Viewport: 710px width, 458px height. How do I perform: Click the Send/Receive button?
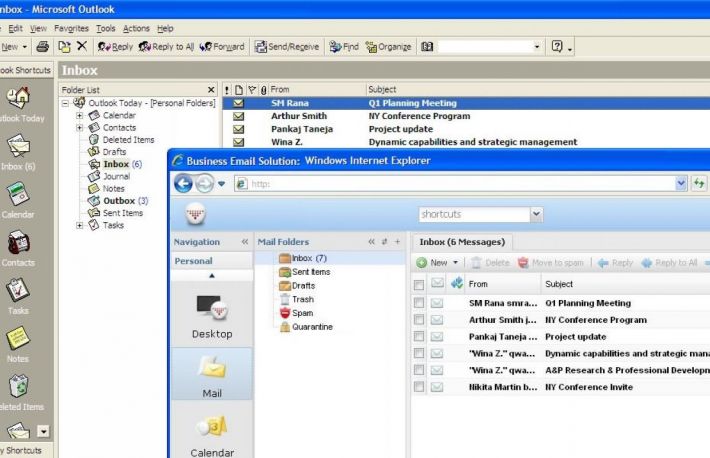pyautogui.click(x=287, y=47)
